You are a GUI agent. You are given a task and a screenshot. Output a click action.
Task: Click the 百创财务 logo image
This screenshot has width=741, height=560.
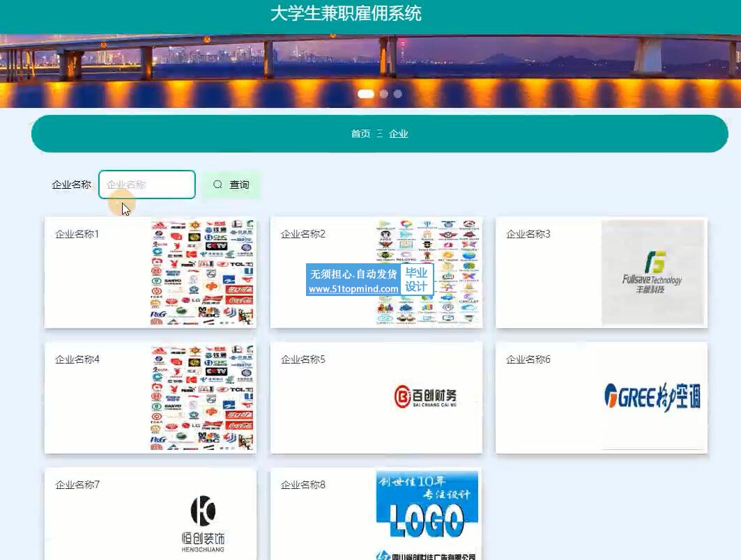(x=427, y=398)
